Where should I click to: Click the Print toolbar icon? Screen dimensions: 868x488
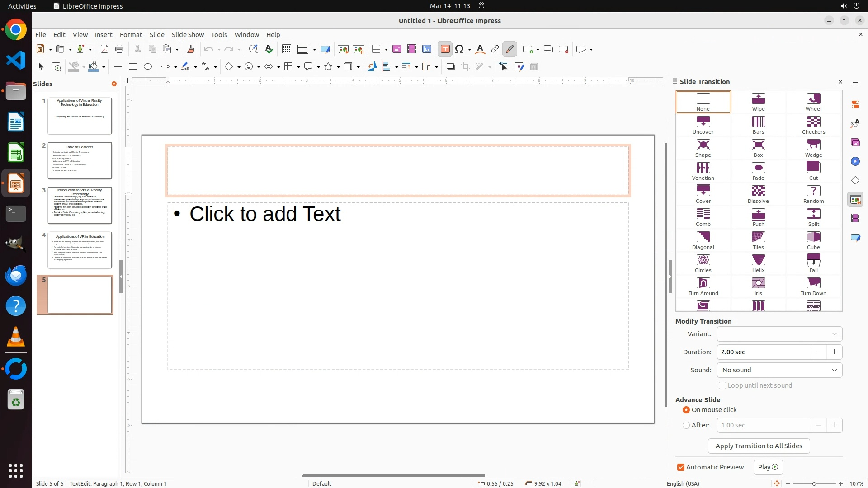119,49
